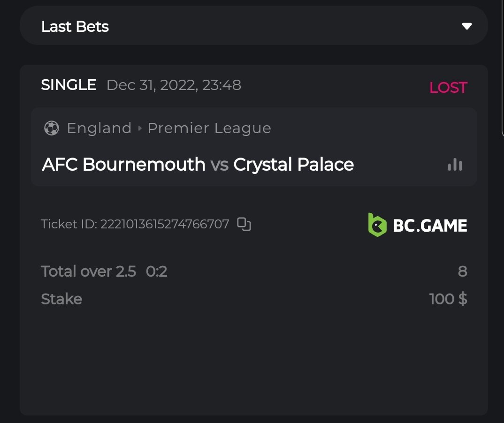
Task: Open the Last Bets selector label
Action: tap(75, 27)
